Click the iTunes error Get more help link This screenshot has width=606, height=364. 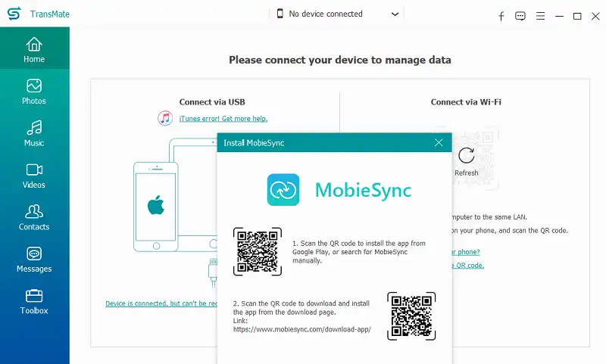coord(223,119)
